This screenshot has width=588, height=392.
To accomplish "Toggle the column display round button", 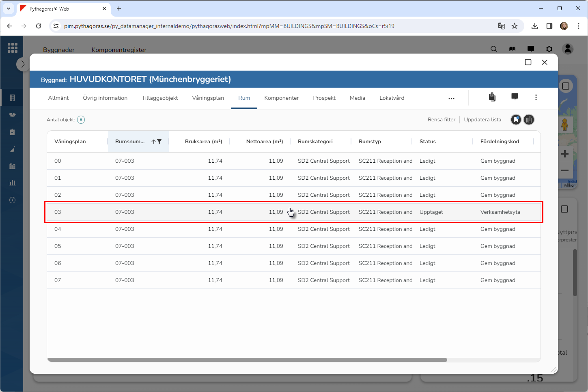I will (x=529, y=120).
